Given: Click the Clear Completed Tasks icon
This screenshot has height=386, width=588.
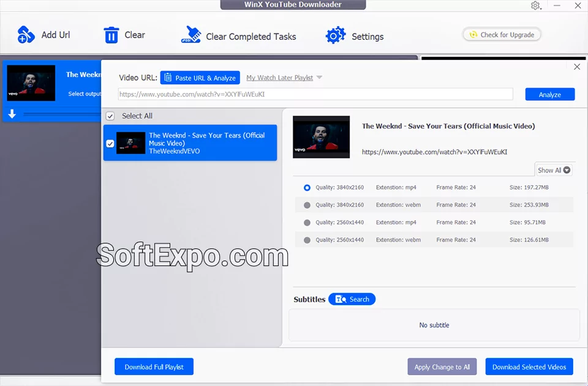Looking at the screenshot, I should 191,35.
